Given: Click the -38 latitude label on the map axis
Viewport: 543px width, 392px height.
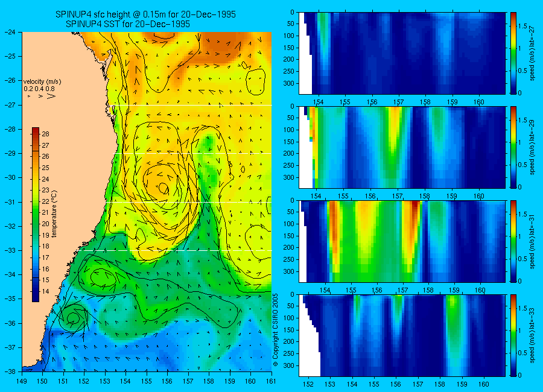Looking at the screenshot, I should [11, 371].
